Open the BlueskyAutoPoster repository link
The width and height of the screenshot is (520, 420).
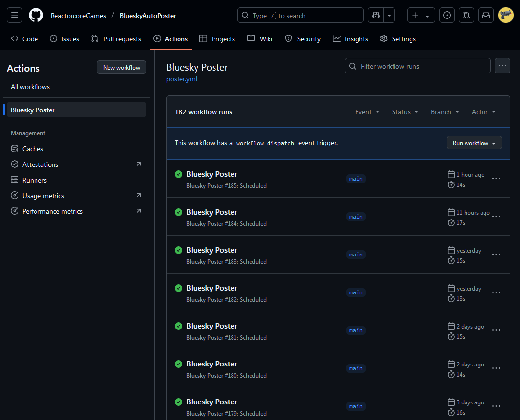tap(148, 16)
